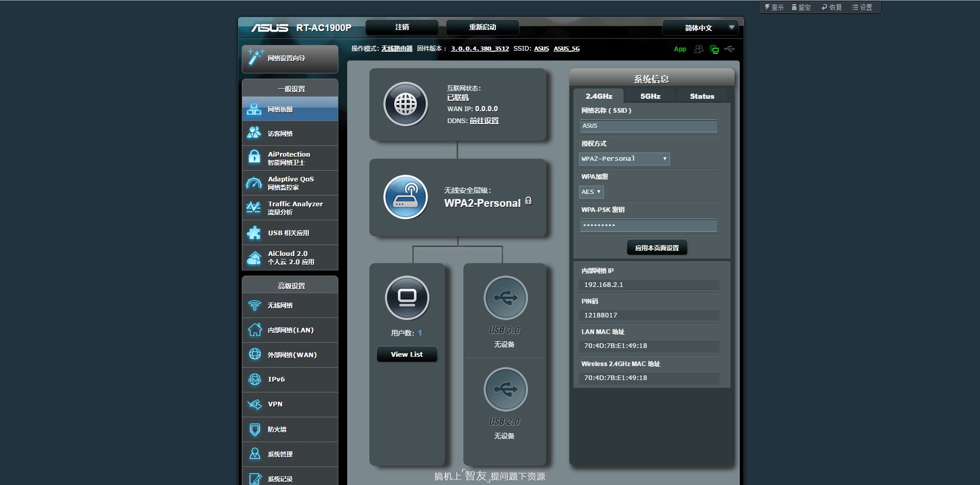
Task: Open the VPN icon in sidebar
Action: pos(255,404)
